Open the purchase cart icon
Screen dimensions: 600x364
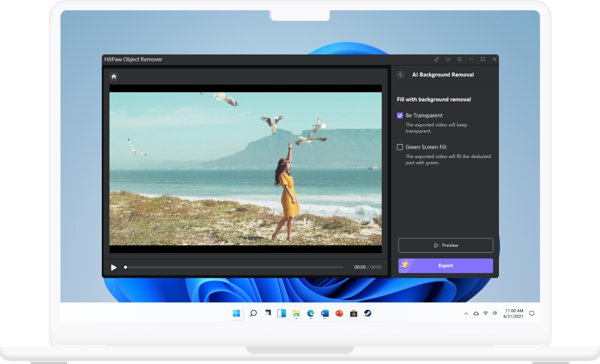pyautogui.click(x=448, y=59)
